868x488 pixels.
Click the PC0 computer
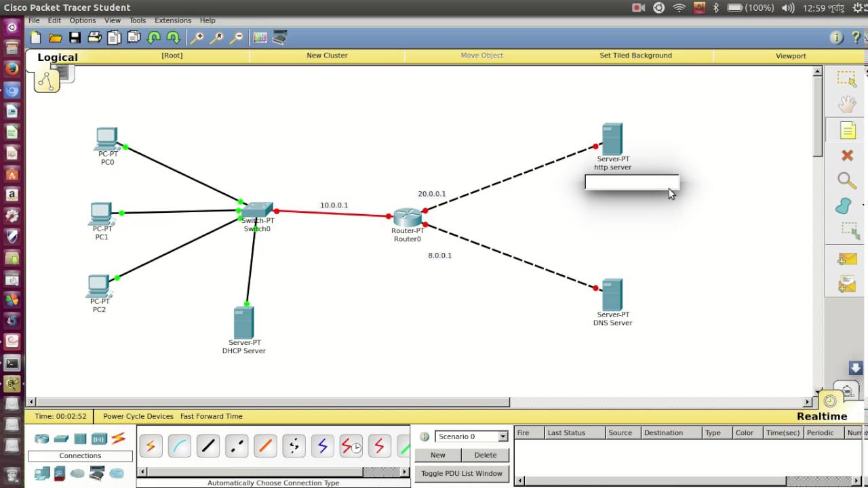coord(106,139)
